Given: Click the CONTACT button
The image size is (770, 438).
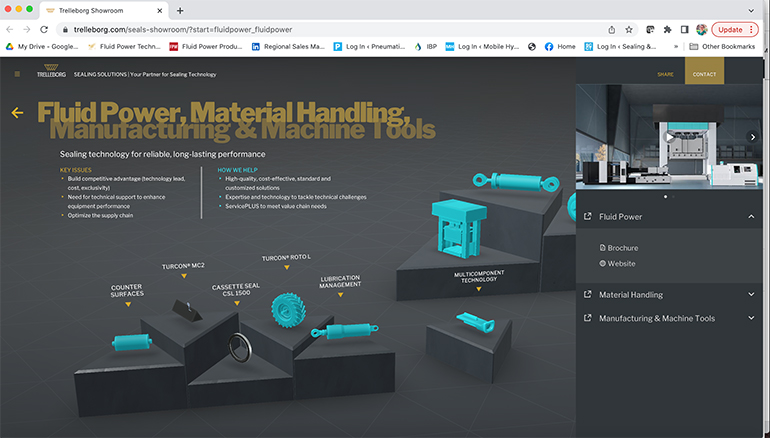Looking at the screenshot, I should tap(704, 71).
